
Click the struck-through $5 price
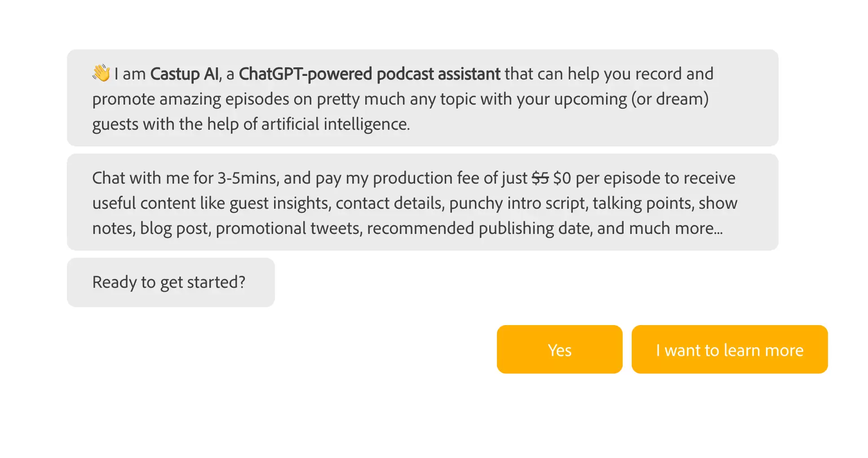(x=540, y=178)
